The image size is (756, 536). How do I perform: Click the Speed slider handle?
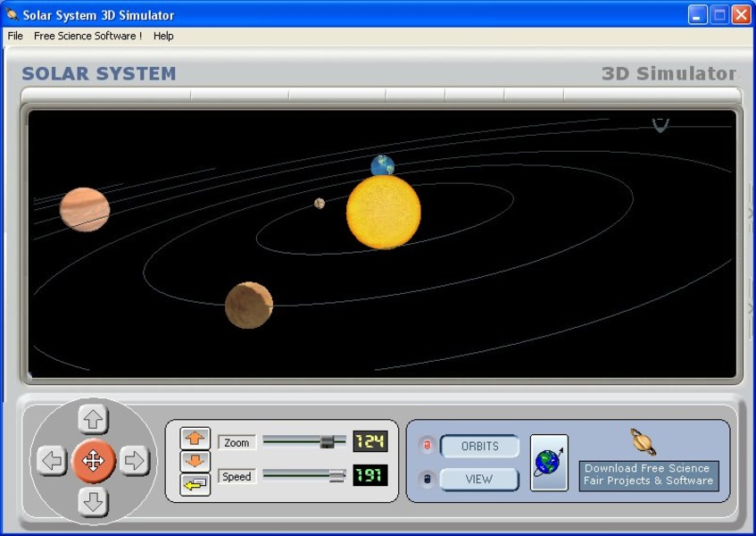pos(336,476)
